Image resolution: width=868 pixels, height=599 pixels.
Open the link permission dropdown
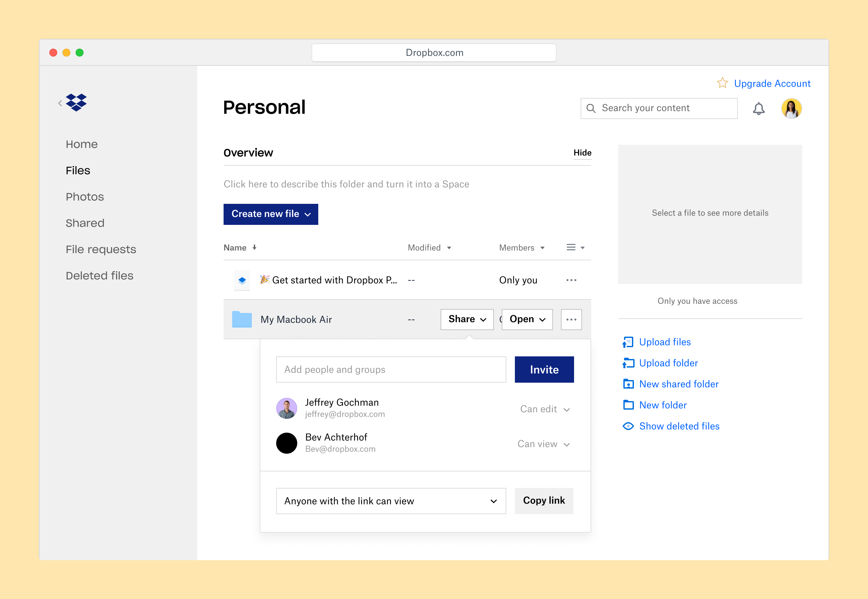tap(391, 501)
